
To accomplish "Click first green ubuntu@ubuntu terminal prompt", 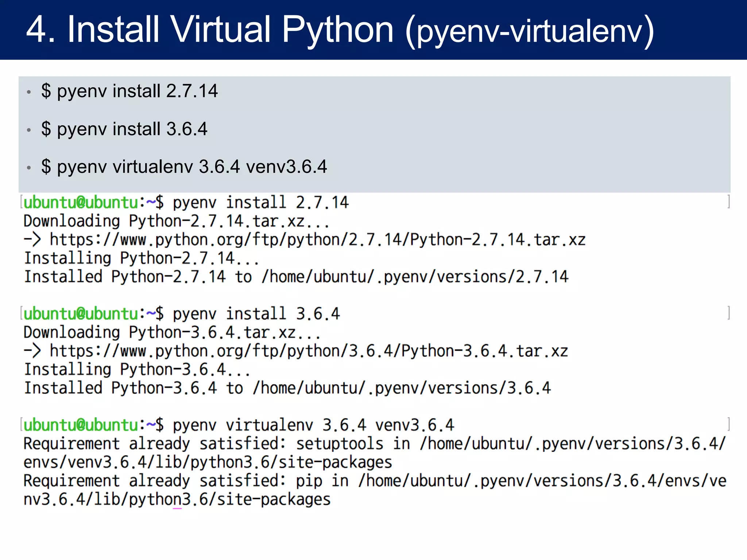I will click(81, 202).
